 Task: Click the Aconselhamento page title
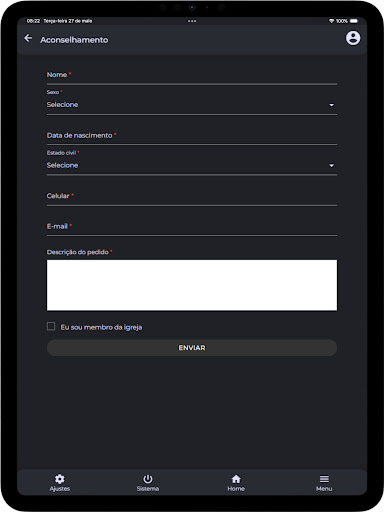click(x=74, y=40)
